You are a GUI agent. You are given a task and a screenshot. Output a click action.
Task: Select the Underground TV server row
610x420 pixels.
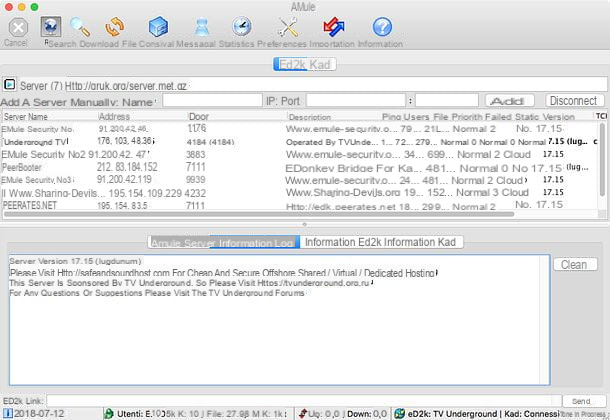click(x=299, y=142)
